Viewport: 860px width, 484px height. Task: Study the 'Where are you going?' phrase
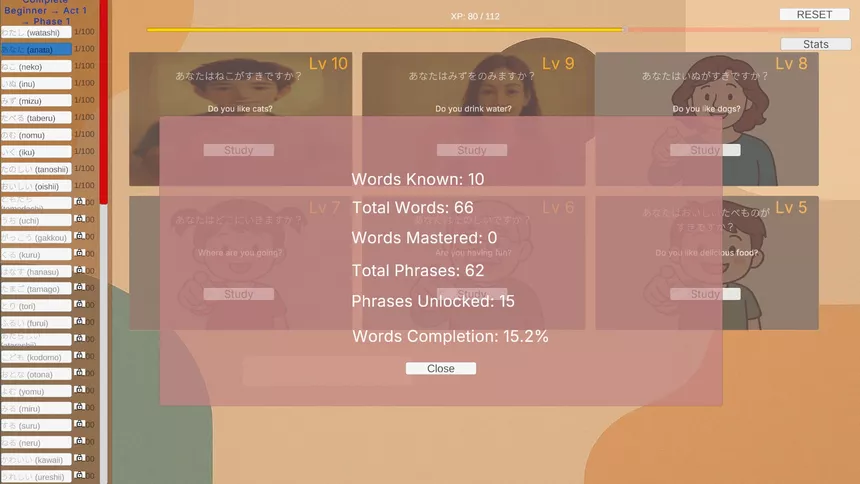coord(239,294)
